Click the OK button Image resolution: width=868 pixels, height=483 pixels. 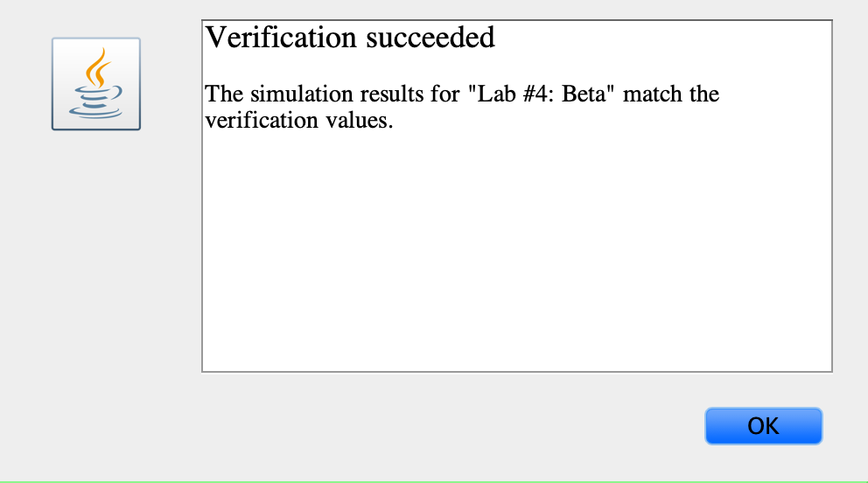point(763,426)
